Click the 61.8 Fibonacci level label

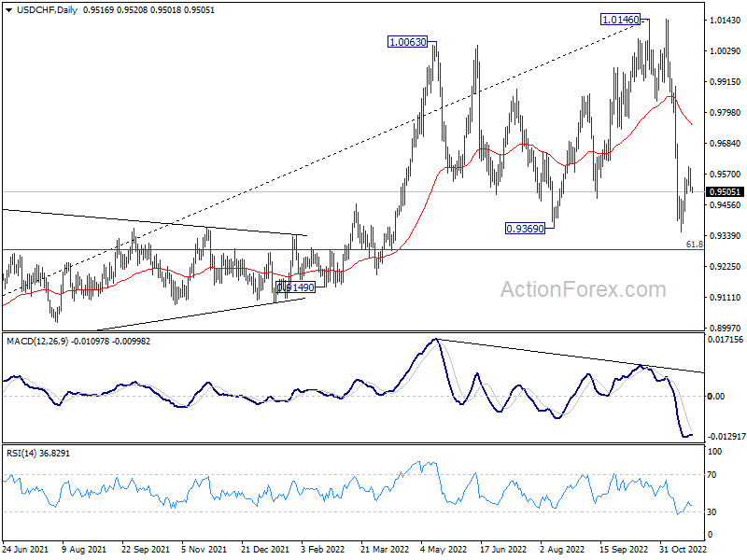tap(694, 245)
